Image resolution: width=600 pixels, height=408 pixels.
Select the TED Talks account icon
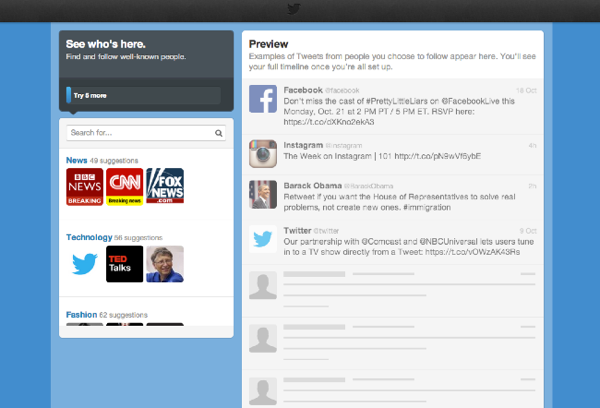coord(125,264)
